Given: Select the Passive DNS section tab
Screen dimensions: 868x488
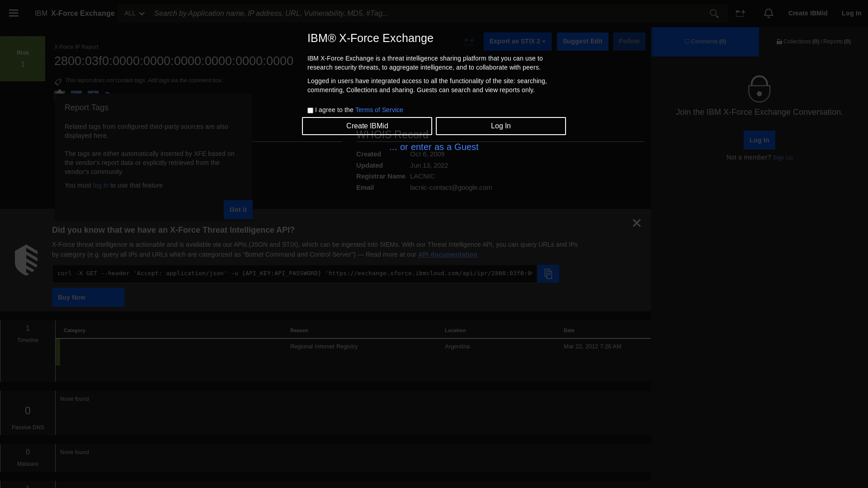Looking at the screenshot, I should [28, 413].
